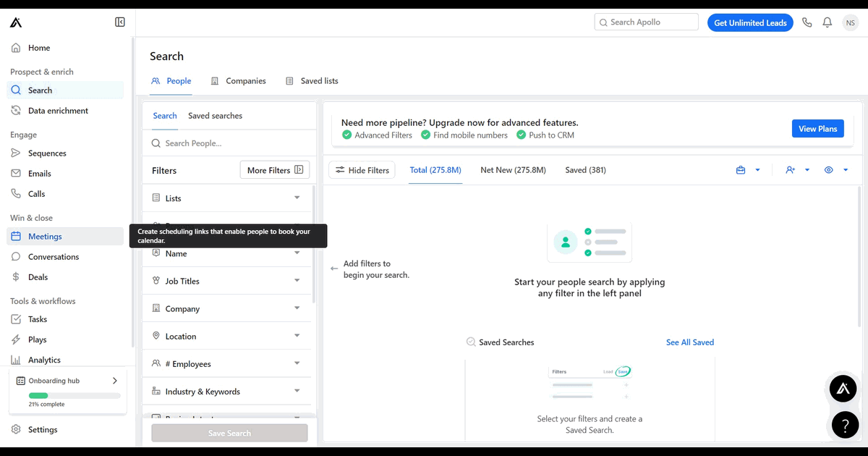Open notifications bell icon
This screenshot has width=868, height=456.
click(x=827, y=22)
